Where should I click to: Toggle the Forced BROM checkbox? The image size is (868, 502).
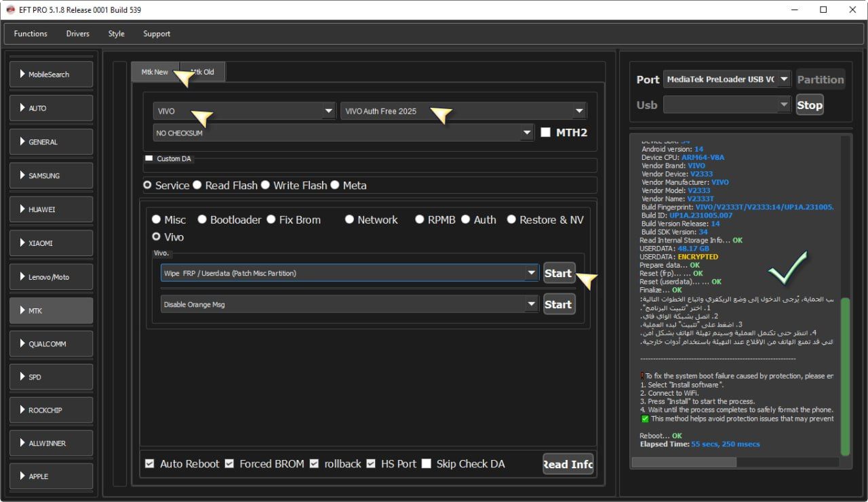point(229,464)
